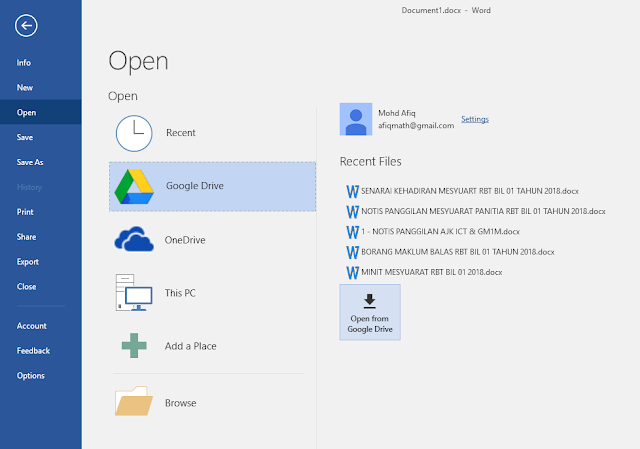Click the Word icon beside BORANG MAKLUM BALAS file

point(353,252)
